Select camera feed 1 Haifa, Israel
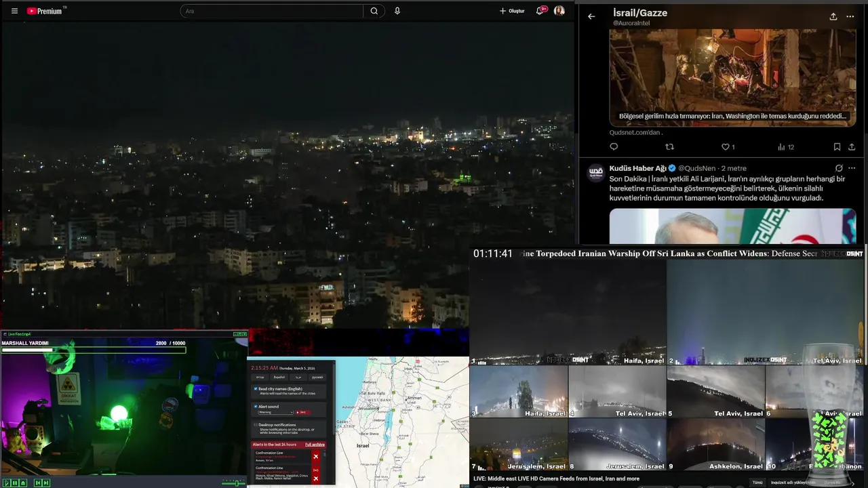 point(568,312)
